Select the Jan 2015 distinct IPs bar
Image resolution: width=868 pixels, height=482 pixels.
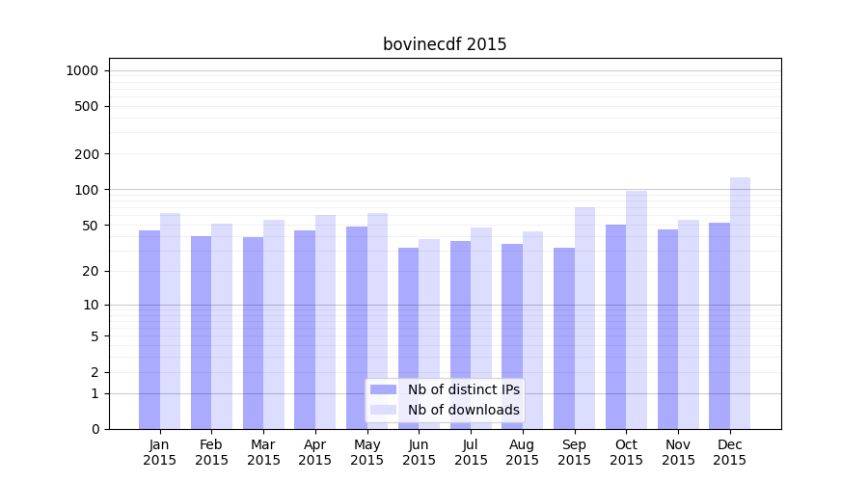pyautogui.click(x=149, y=329)
